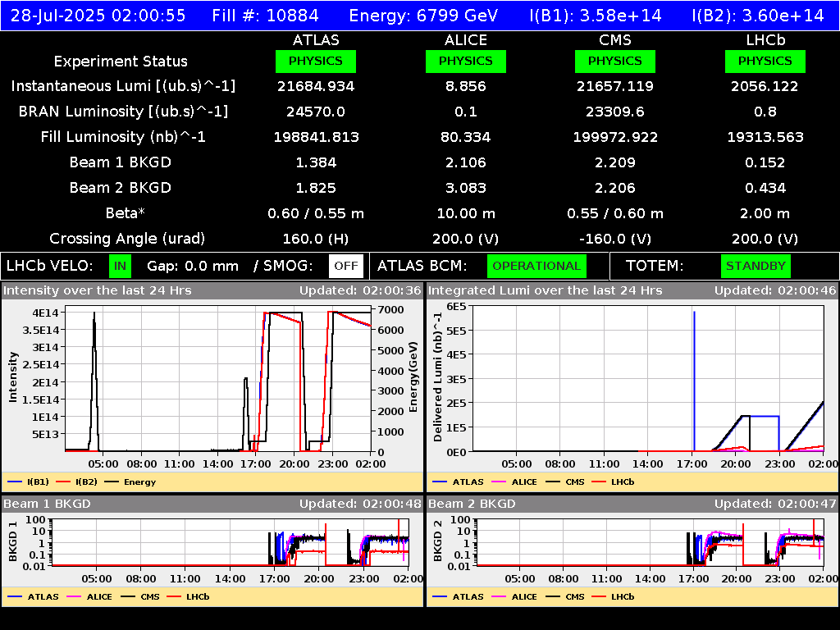Screen dimensions: 840x630
Task: Click the ALICE column header
Action: [x=466, y=40]
